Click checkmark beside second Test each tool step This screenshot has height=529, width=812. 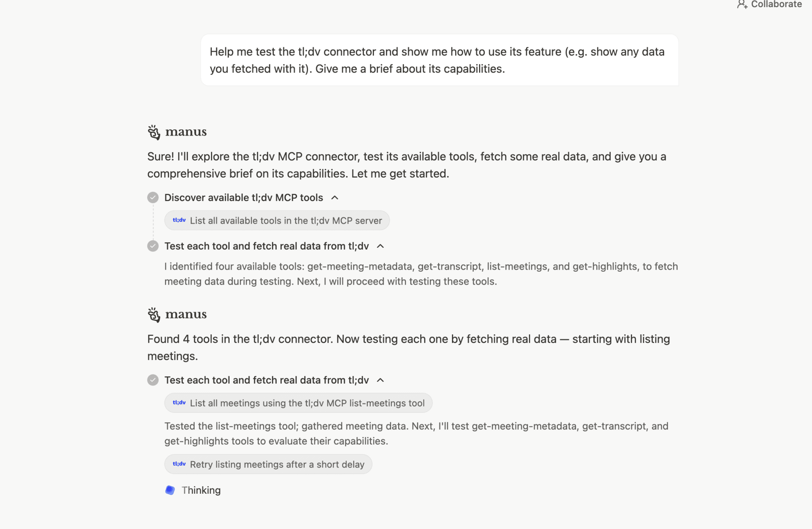click(153, 380)
